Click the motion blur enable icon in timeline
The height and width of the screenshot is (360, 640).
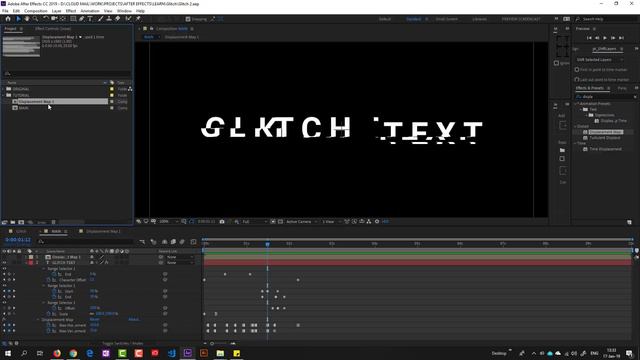point(182,242)
